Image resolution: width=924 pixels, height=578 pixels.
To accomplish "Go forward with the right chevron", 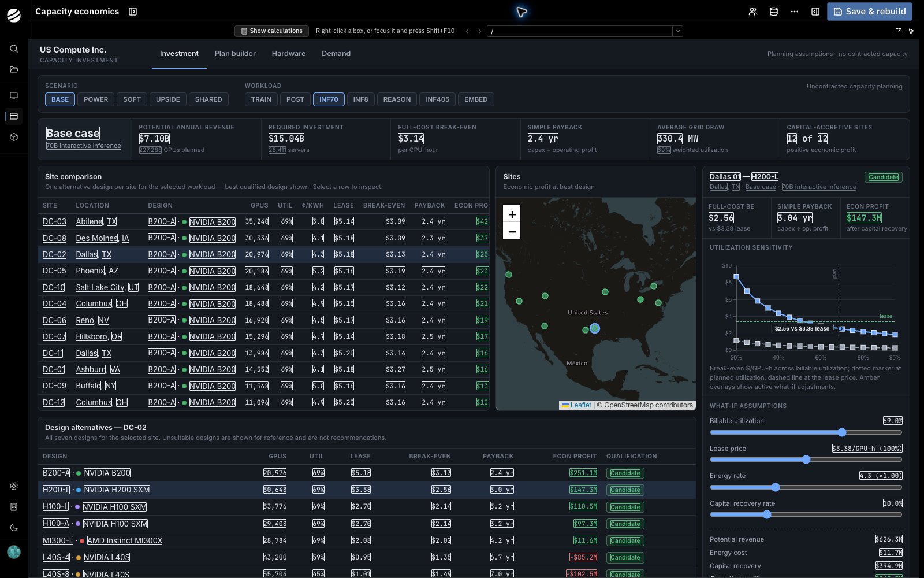I will (x=479, y=31).
